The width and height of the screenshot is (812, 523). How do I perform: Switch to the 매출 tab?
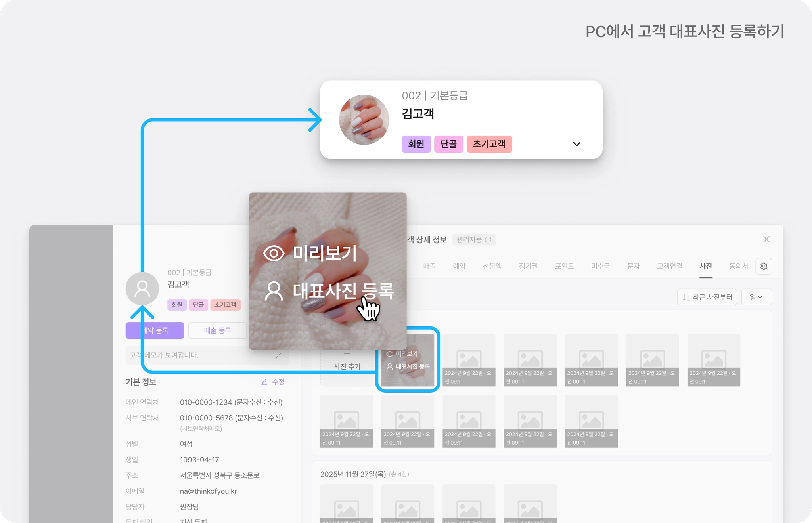[x=429, y=266]
